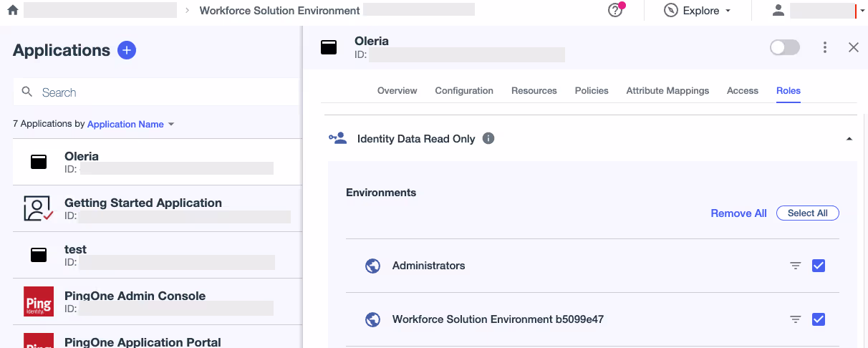Click the Roles tab
Screen dimensions: 868x348
point(789,91)
